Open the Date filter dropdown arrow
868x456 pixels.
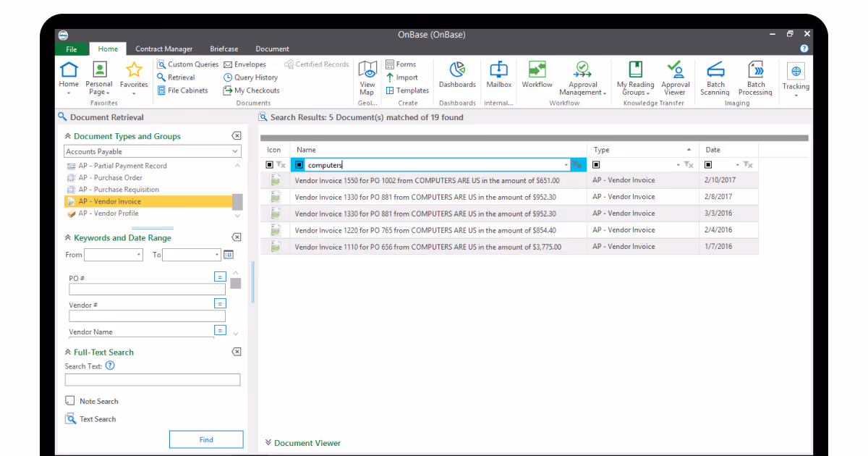738,165
